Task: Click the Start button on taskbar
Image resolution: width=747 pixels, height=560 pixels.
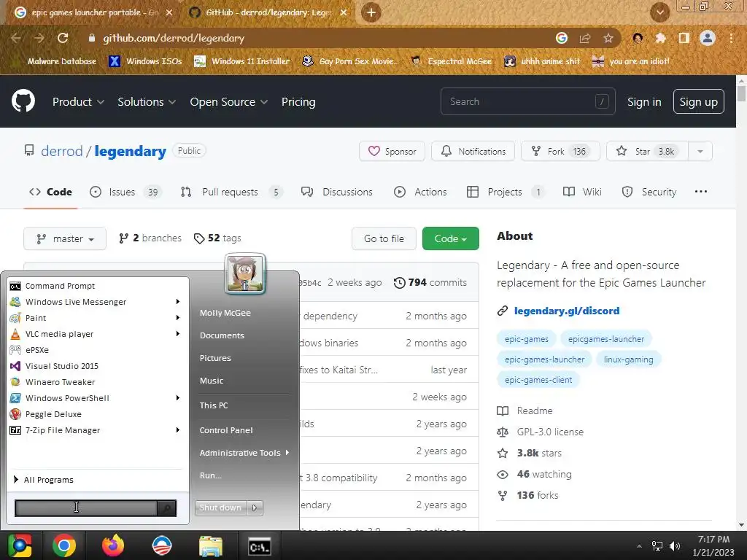Action: [20, 545]
